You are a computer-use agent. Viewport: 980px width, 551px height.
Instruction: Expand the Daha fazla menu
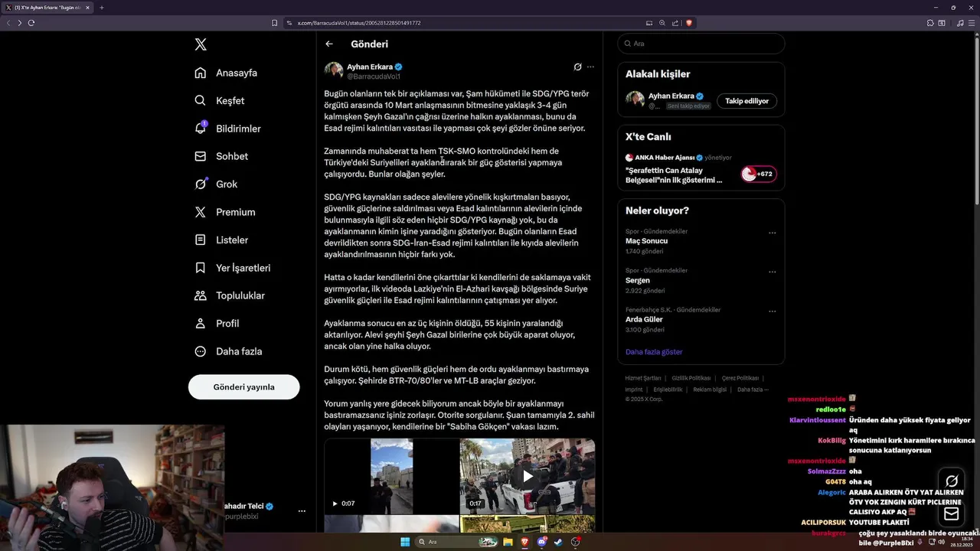tap(228, 351)
